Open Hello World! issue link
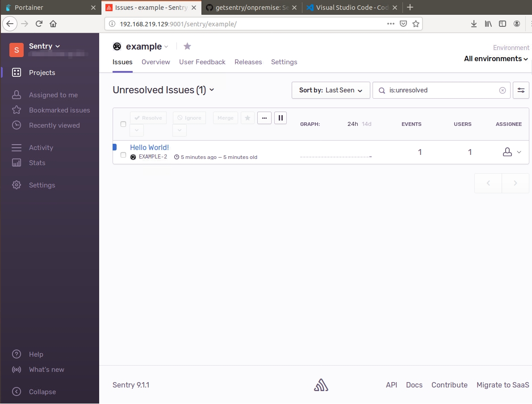Screen dimensions: 532x404 click(149, 148)
